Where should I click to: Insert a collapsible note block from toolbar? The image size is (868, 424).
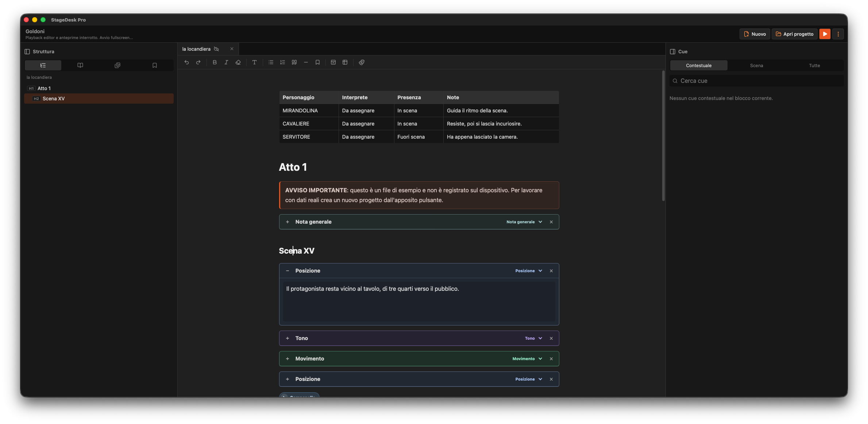point(333,62)
